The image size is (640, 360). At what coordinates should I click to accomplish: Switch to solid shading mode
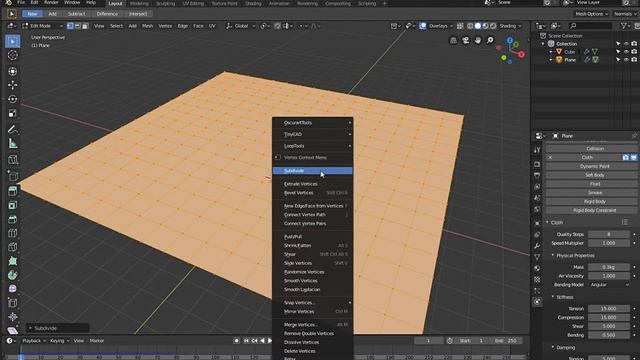pos(478,26)
